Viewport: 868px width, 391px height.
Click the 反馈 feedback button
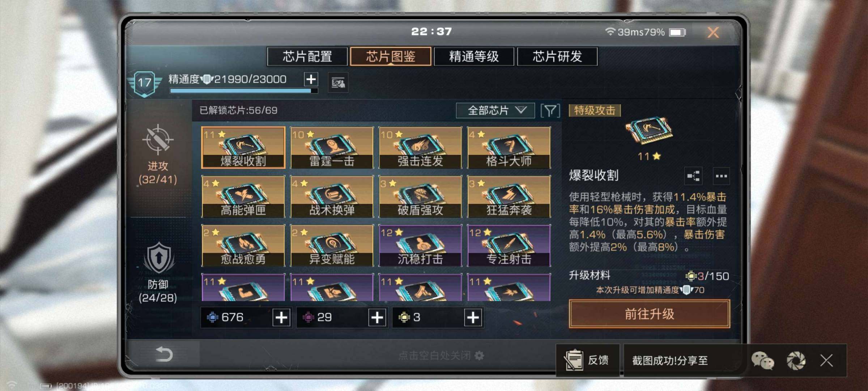tap(588, 360)
